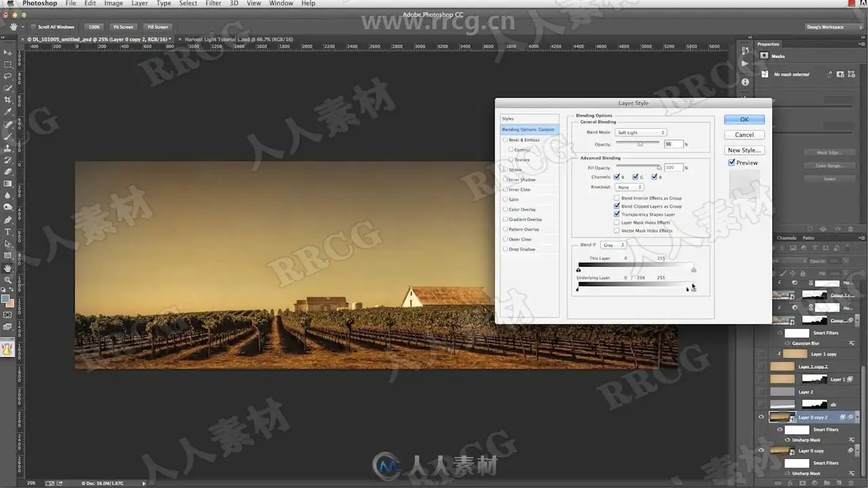
Task: Uncheck Blend Clipped Layers as Group
Action: [x=616, y=206]
